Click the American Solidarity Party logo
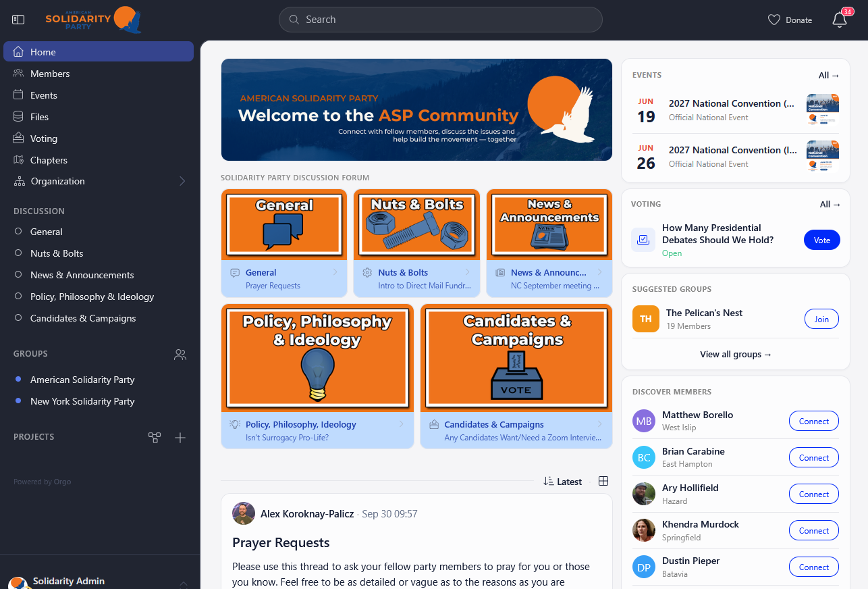 coord(93,20)
